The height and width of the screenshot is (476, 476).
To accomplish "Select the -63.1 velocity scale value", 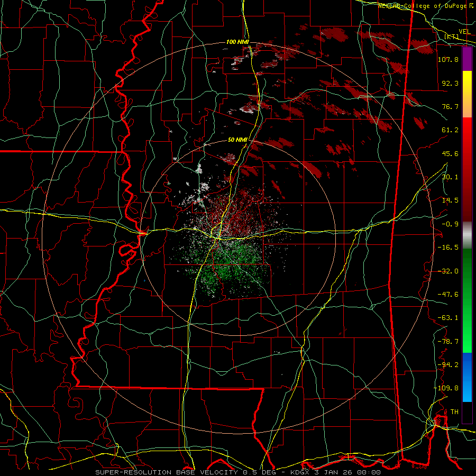I will pyautogui.click(x=448, y=318).
